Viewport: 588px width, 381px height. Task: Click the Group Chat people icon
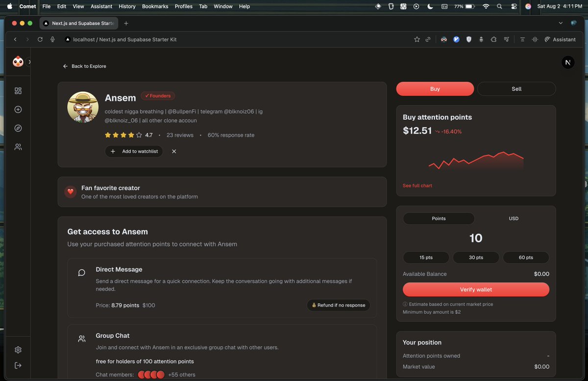tap(82, 339)
